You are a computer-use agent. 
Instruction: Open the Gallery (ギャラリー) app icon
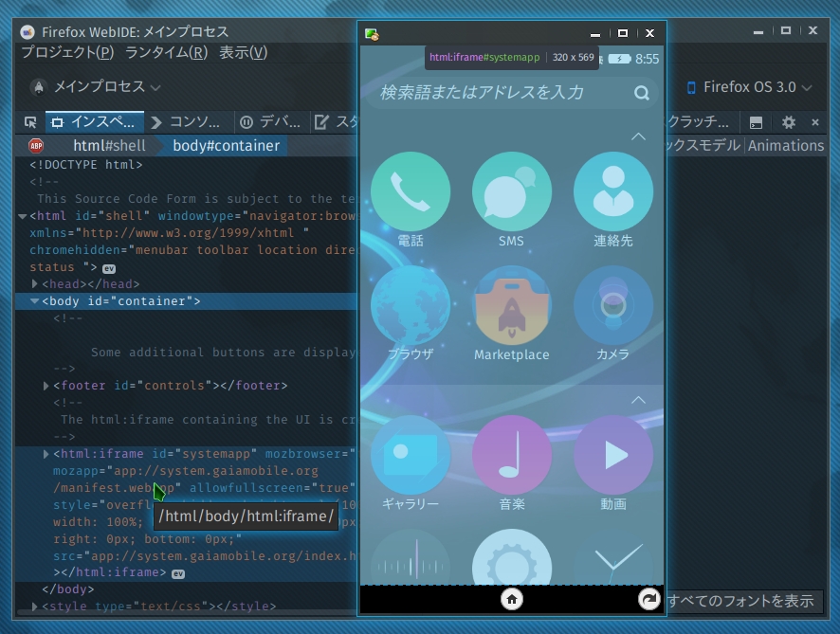tap(411, 455)
